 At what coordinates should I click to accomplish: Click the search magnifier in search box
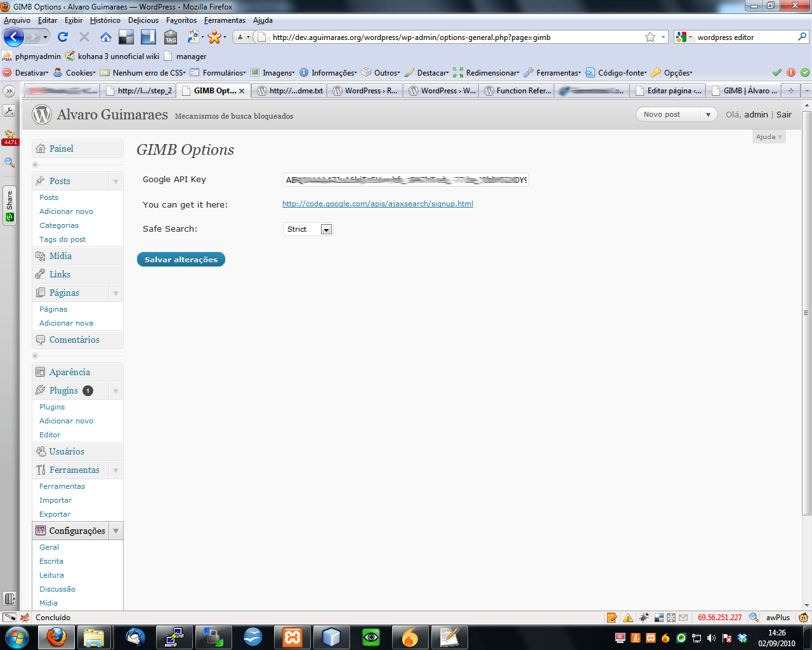click(802, 37)
